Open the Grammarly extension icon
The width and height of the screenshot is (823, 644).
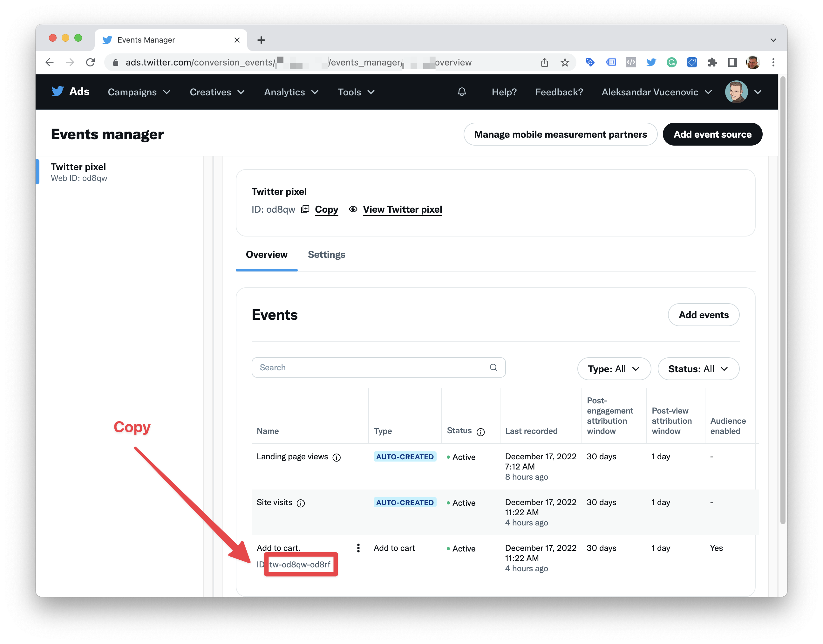[671, 62]
